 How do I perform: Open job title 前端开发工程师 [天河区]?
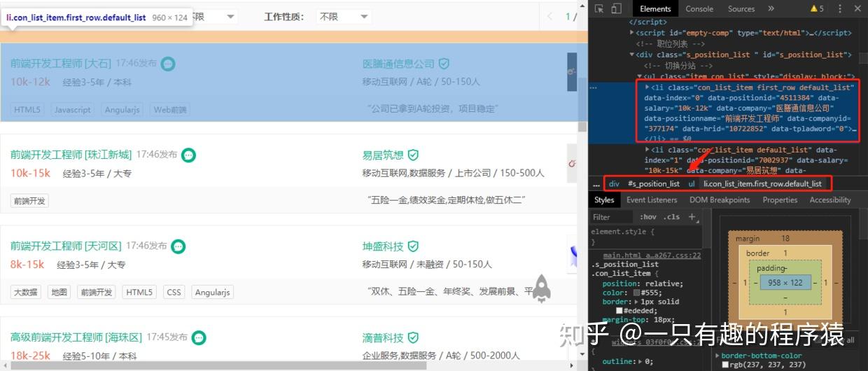point(66,246)
